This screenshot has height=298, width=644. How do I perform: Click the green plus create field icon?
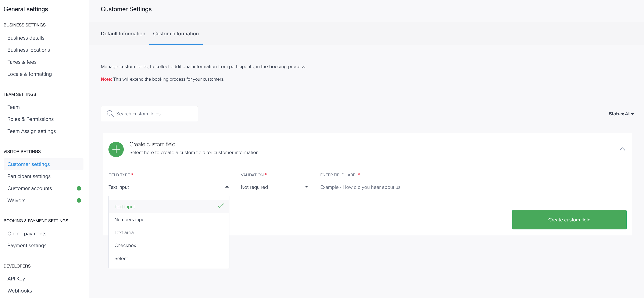click(x=116, y=149)
